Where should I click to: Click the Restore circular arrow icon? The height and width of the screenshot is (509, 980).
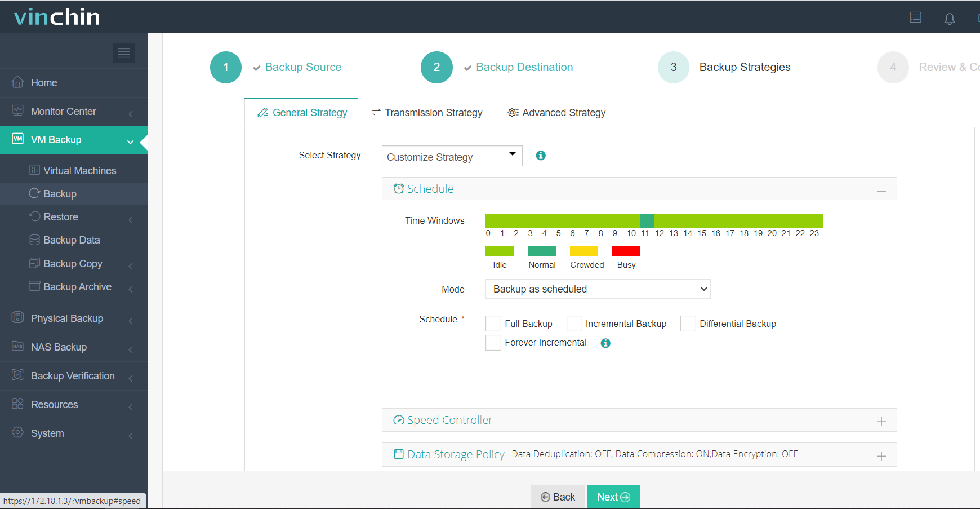(x=34, y=216)
